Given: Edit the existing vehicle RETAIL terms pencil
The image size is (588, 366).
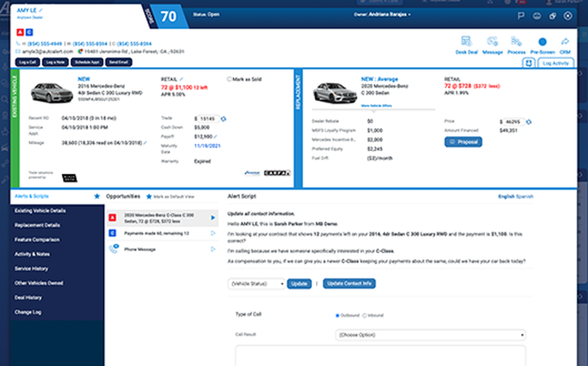Looking at the screenshot, I should pos(181,79).
